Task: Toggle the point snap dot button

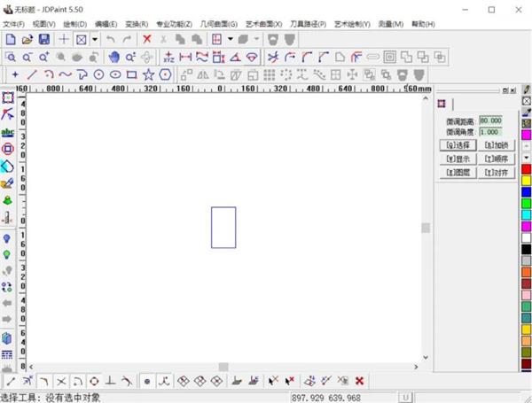Action: [147, 382]
